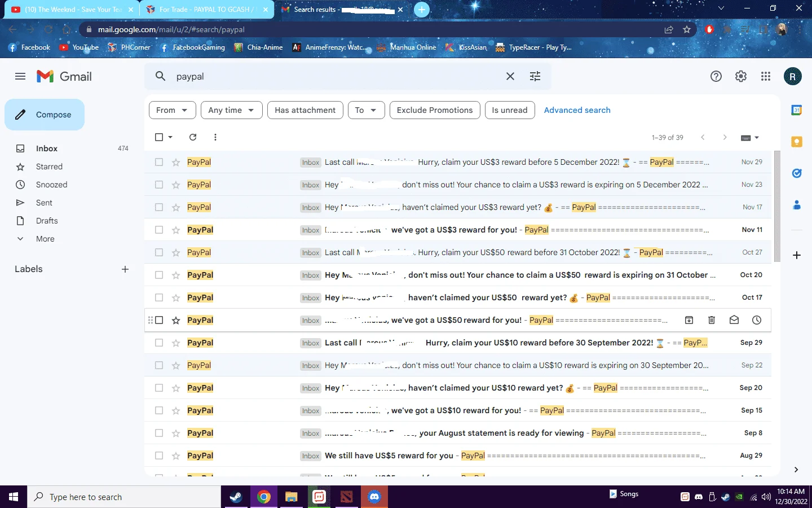Open Gmail Settings gear
Viewport: 812px width, 508px height.
tap(741, 76)
